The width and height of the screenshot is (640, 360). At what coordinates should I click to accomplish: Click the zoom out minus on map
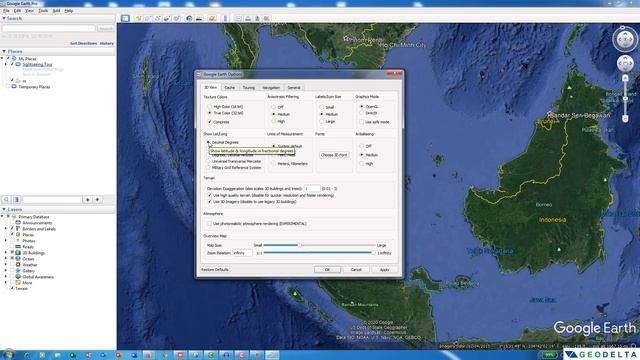[x=625, y=118]
